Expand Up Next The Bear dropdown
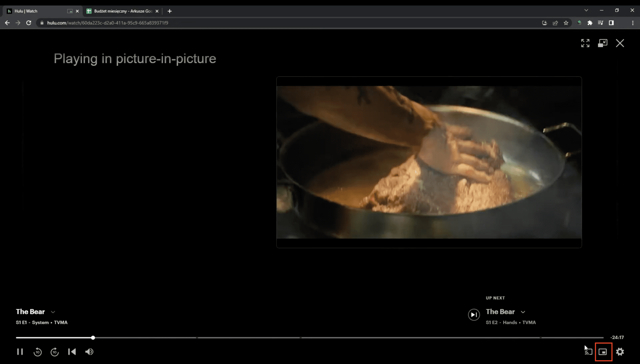640x364 pixels. 523,312
